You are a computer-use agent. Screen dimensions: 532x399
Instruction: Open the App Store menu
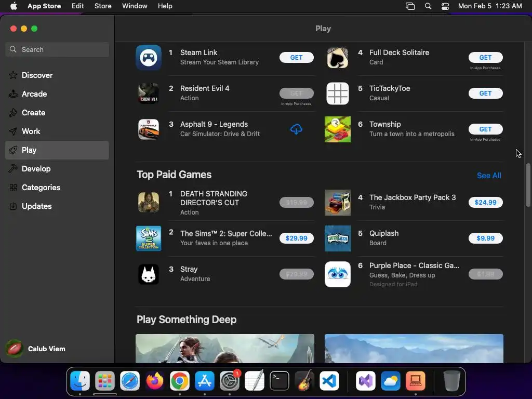(x=44, y=6)
